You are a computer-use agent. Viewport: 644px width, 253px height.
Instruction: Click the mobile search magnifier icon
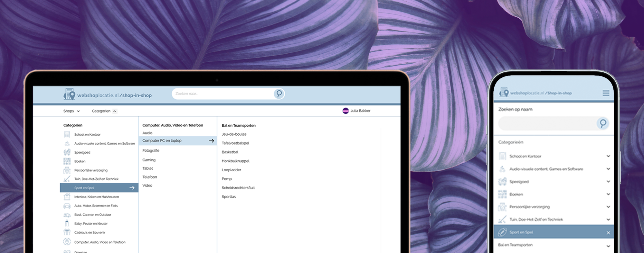[x=602, y=123]
